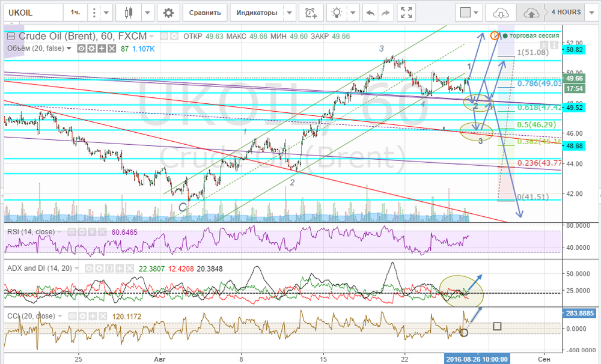Image resolution: width=601 pixels, height=364 pixels.
Task: Hide the RSI indicator with its eye icon
Action: pos(72,232)
